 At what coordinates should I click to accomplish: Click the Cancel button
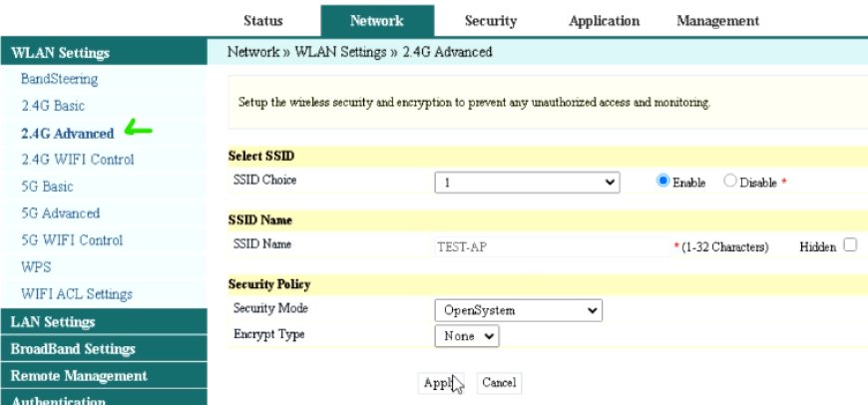(x=499, y=383)
